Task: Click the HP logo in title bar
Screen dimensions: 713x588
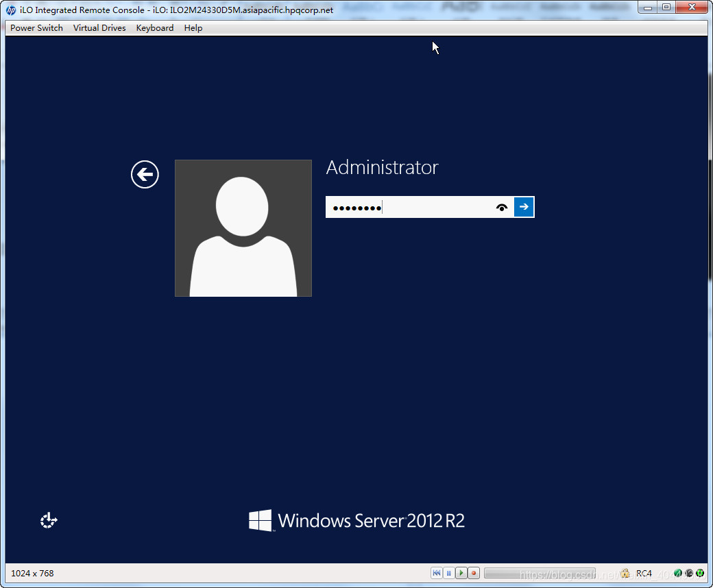Action: pos(11,10)
